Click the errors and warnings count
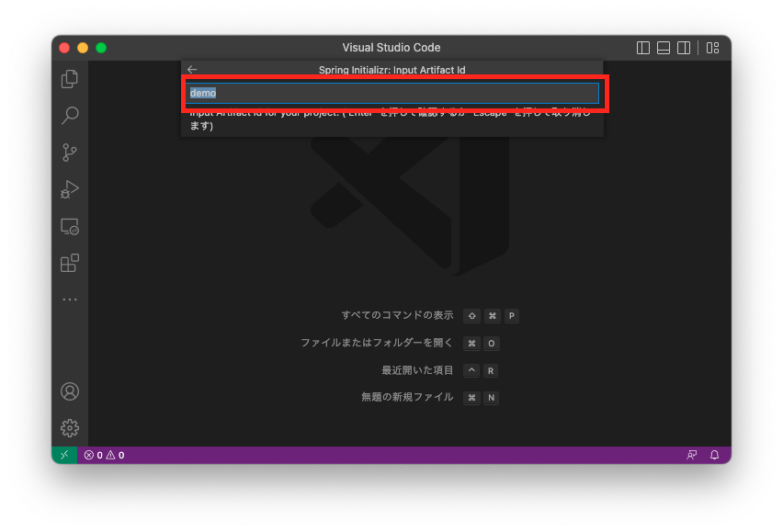783x532 pixels. (x=104, y=455)
